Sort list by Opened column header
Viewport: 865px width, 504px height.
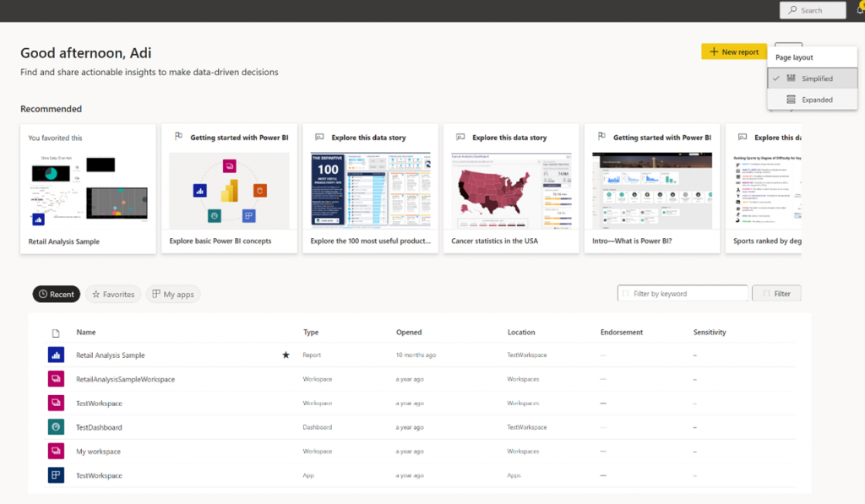409,333
